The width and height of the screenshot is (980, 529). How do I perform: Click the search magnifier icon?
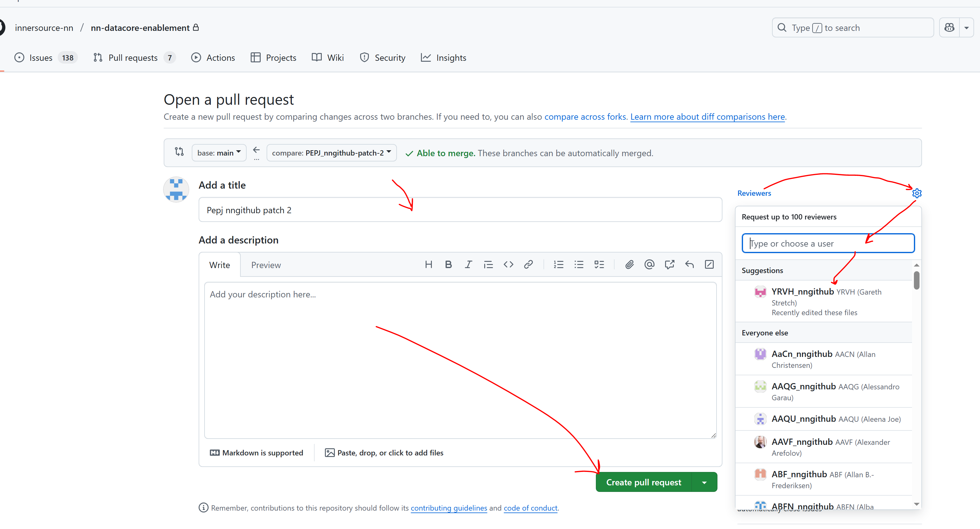[782, 28]
